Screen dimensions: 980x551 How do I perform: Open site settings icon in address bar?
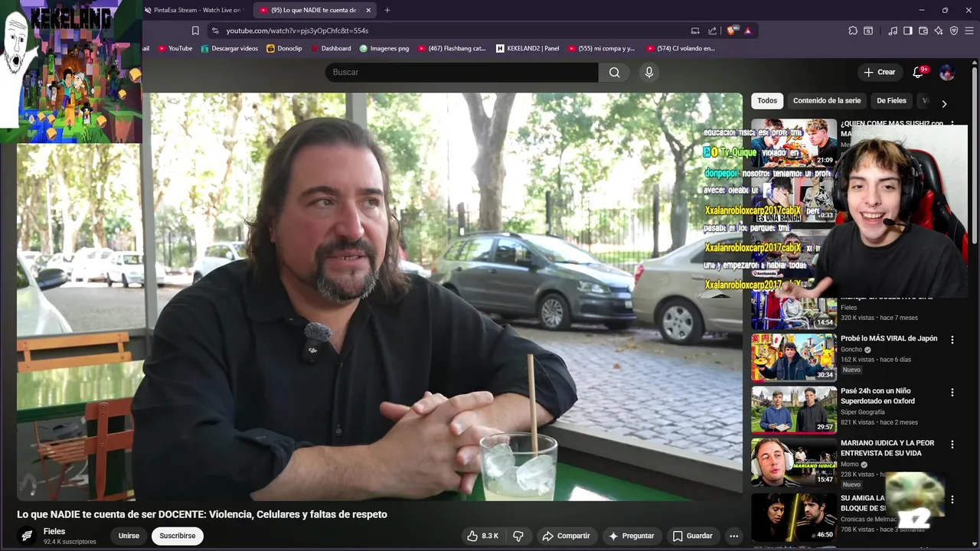pyautogui.click(x=215, y=31)
